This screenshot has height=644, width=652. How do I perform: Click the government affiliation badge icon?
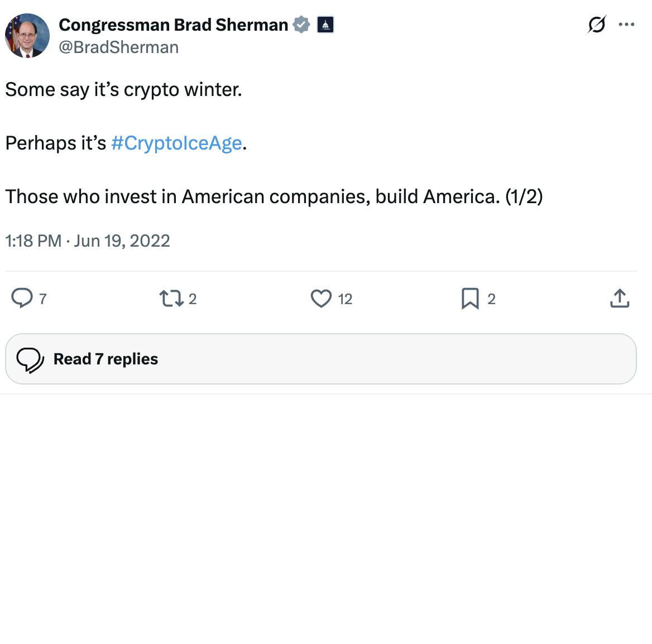325,25
